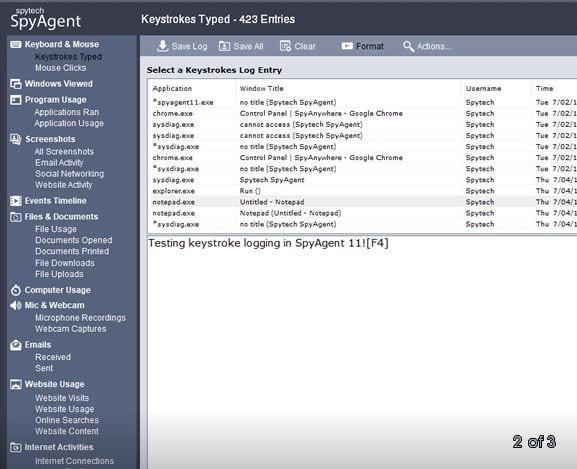Click the Actions magnifier icon

pyautogui.click(x=408, y=46)
